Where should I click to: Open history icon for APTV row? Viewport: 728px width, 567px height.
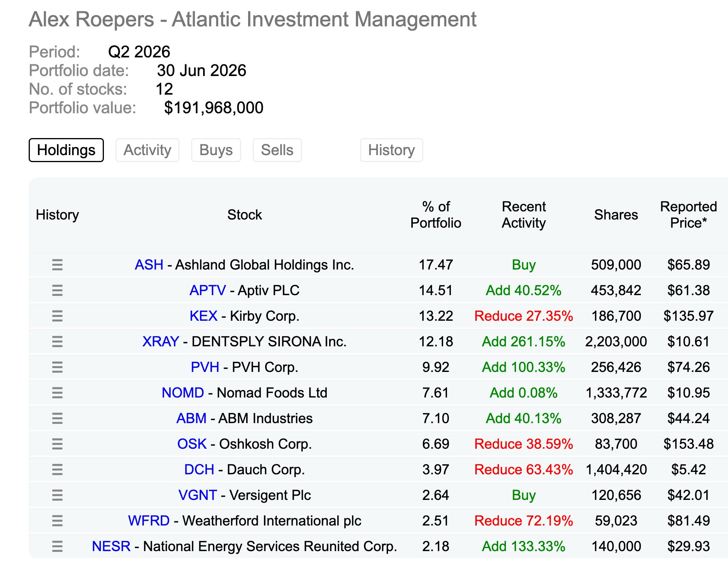57,290
